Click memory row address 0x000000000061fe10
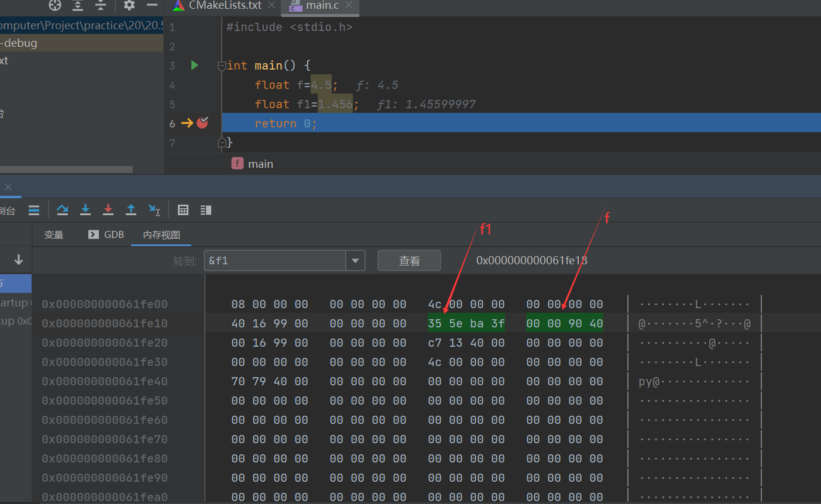821x504 pixels. (x=105, y=323)
